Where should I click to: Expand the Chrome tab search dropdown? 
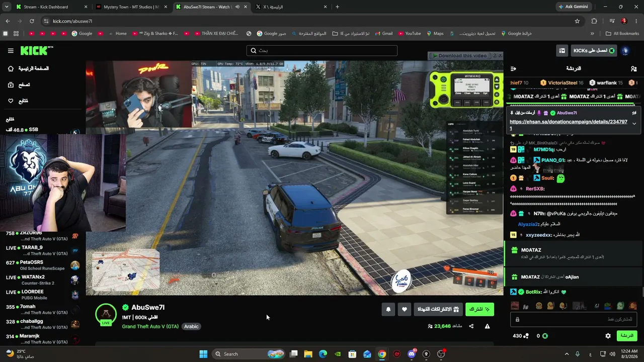pyautogui.click(x=7, y=7)
